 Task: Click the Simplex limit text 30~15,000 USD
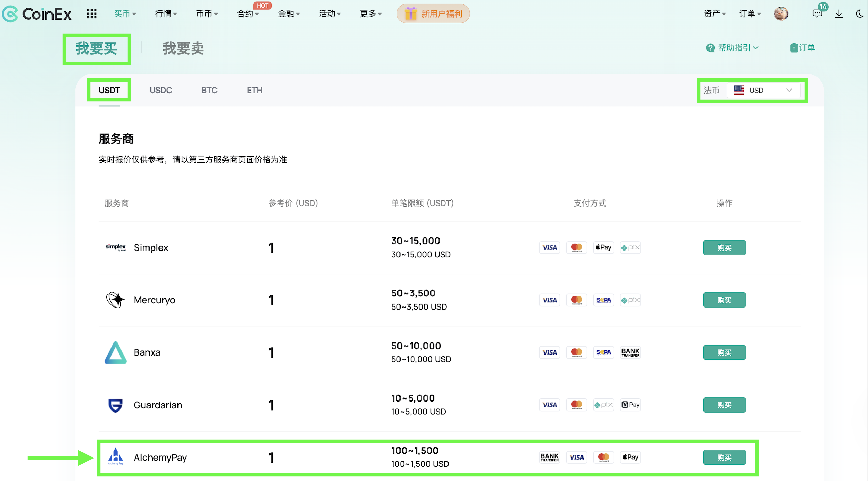click(421, 255)
